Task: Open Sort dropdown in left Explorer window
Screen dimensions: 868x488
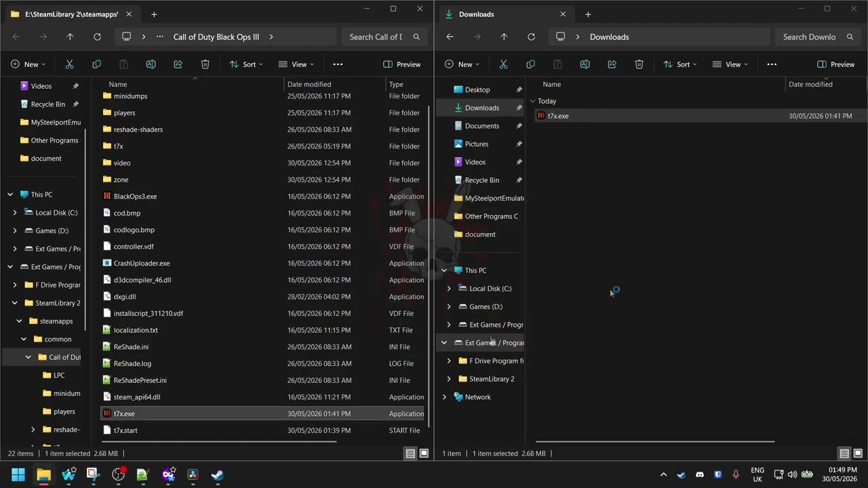Action: pyautogui.click(x=246, y=64)
